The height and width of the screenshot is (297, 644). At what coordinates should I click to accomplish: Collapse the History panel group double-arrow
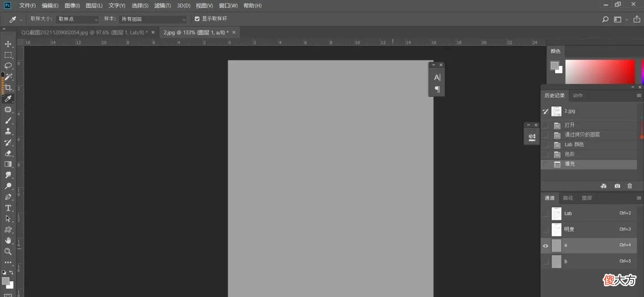pyautogui.click(x=633, y=87)
